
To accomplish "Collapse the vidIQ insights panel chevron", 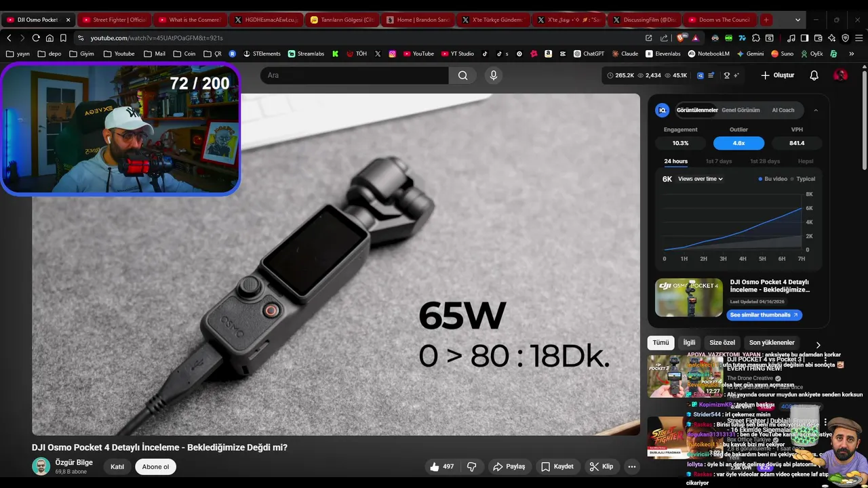I will (816, 110).
